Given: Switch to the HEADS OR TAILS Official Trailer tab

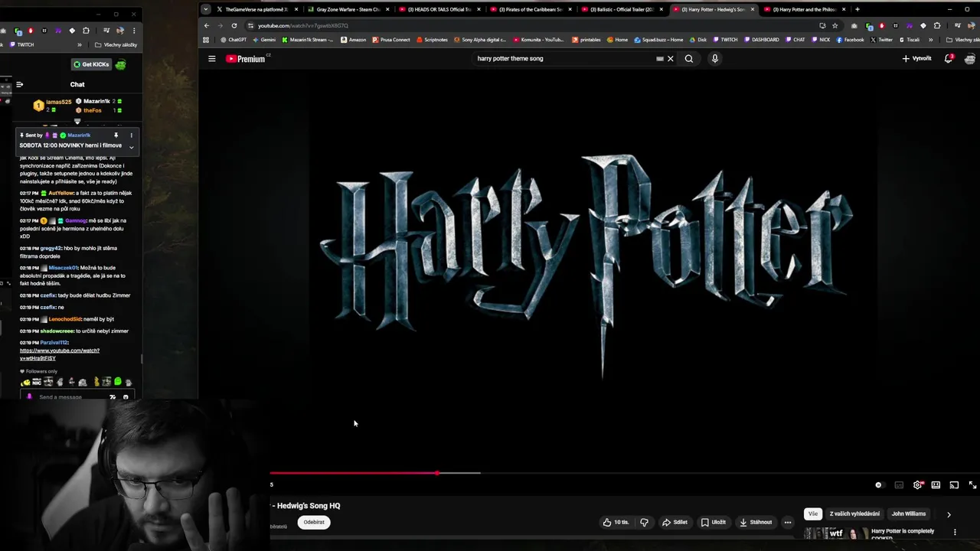Looking at the screenshot, I should pos(439,9).
